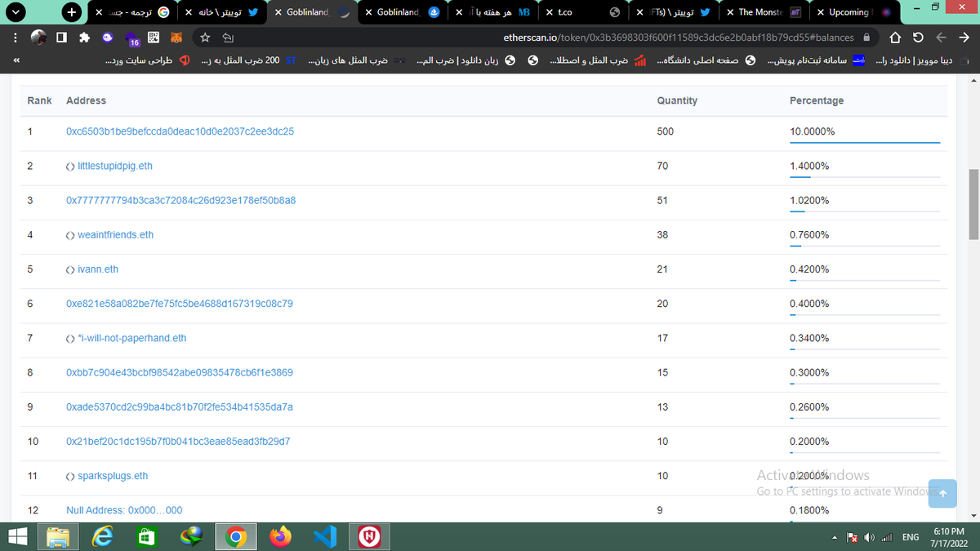980x551 pixels.
Task: Navigate forward in browser history
Action: click(942, 38)
